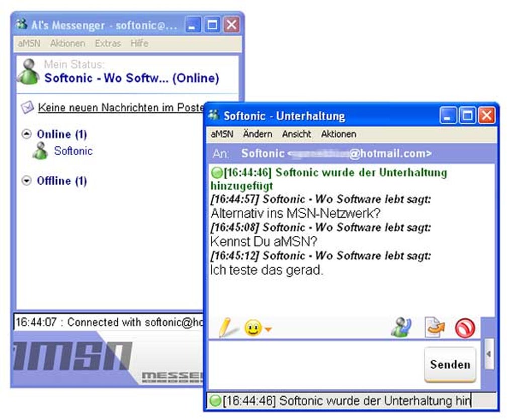The height and width of the screenshot is (420, 513).
Task: Close the Softonic Unterhaltung window
Action: point(486,115)
